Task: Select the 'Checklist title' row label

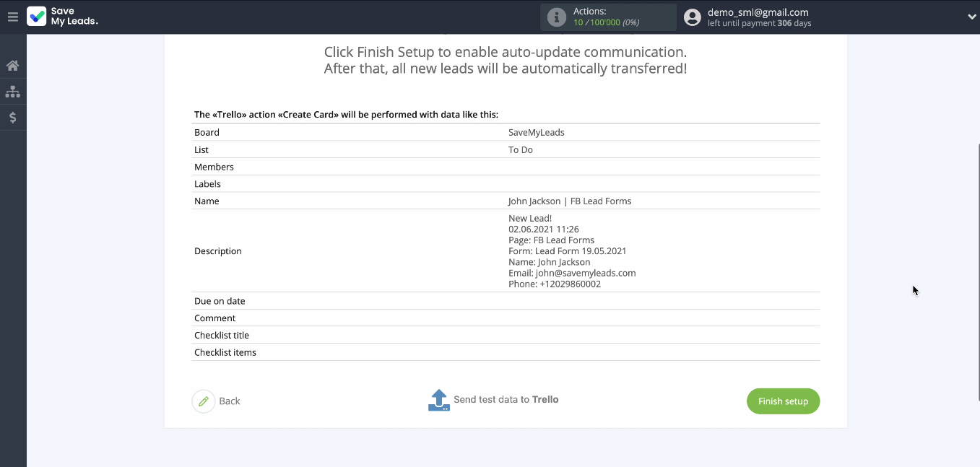Action: click(222, 336)
